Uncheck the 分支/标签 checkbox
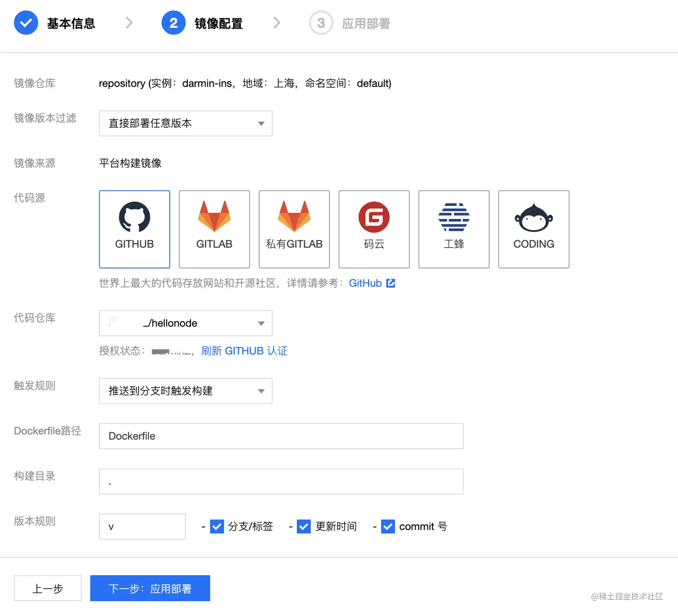The image size is (678, 616). [217, 526]
